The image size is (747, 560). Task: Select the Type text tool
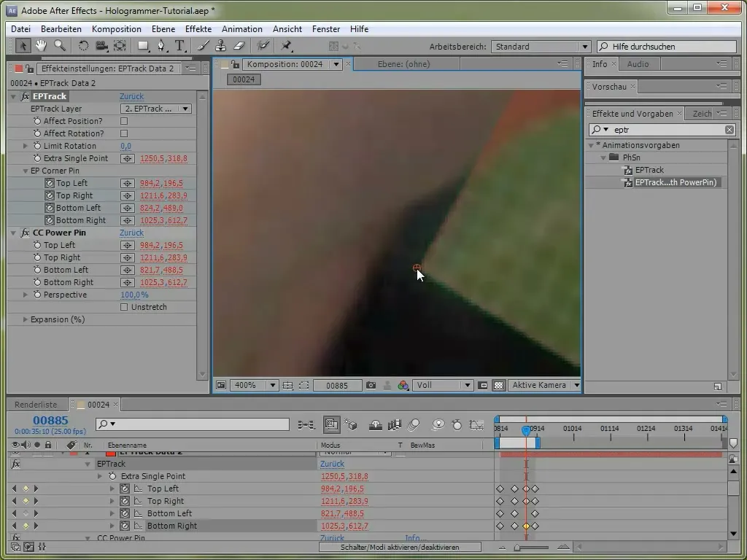pos(179,46)
